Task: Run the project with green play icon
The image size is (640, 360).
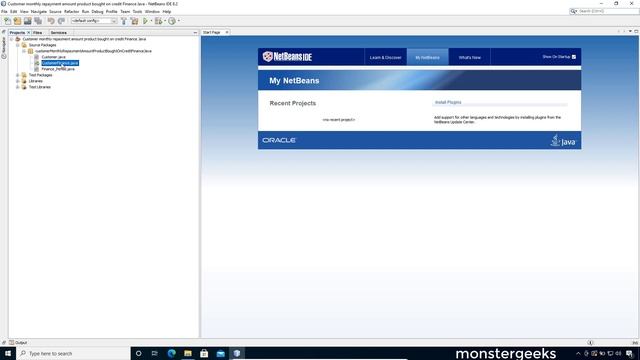Action: coord(145,21)
